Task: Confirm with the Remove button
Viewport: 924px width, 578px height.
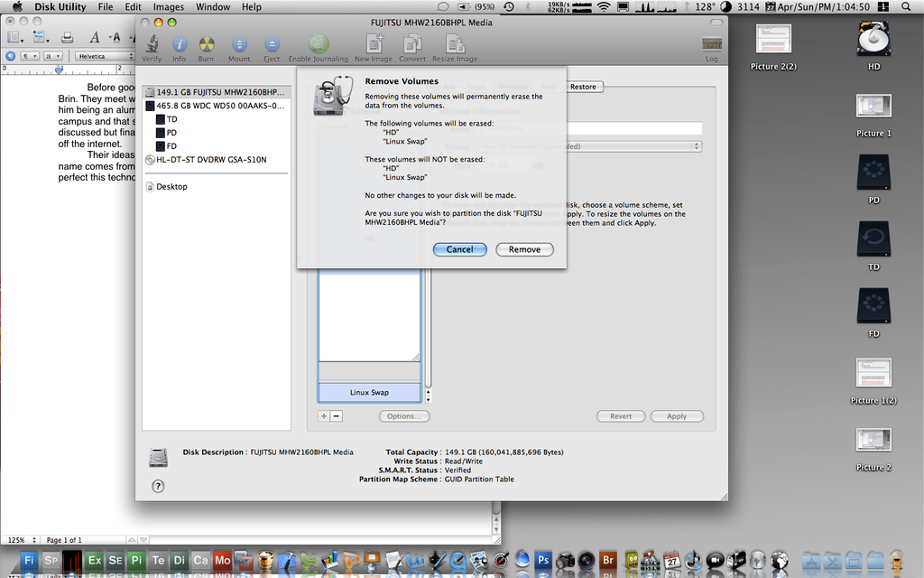Action: click(x=524, y=249)
